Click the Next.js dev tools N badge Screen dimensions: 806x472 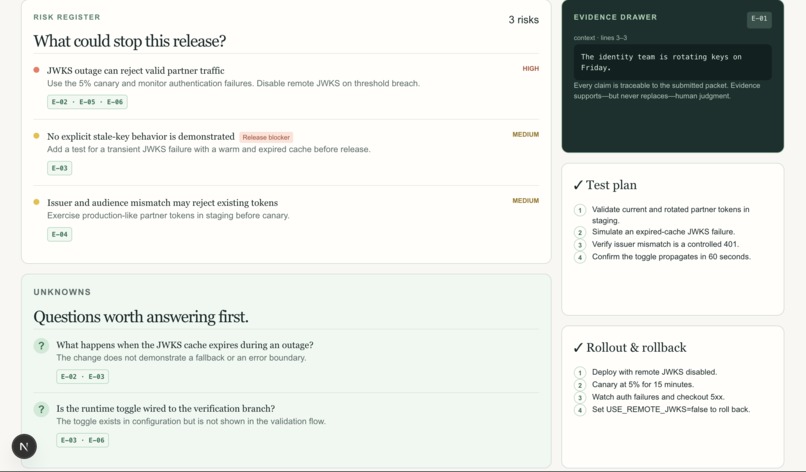point(24,446)
